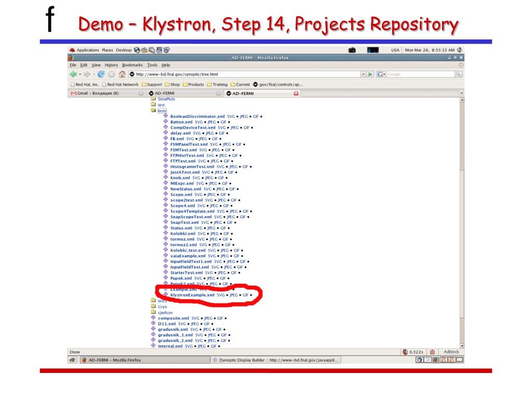Open the Places menu in top panel
Viewport: 532px width, 399px height.
click(107, 50)
